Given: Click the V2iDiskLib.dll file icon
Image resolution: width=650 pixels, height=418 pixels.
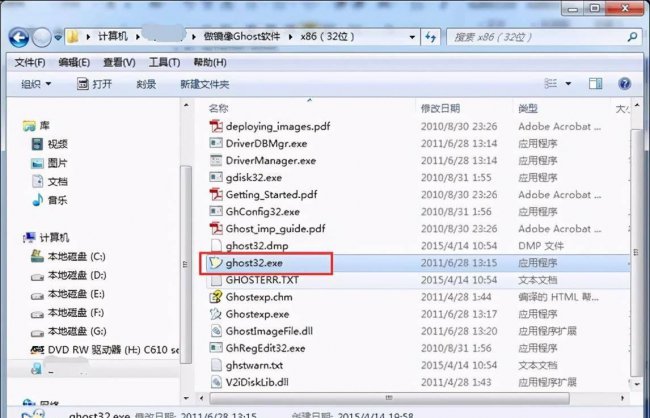Looking at the screenshot, I should click(x=216, y=382).
